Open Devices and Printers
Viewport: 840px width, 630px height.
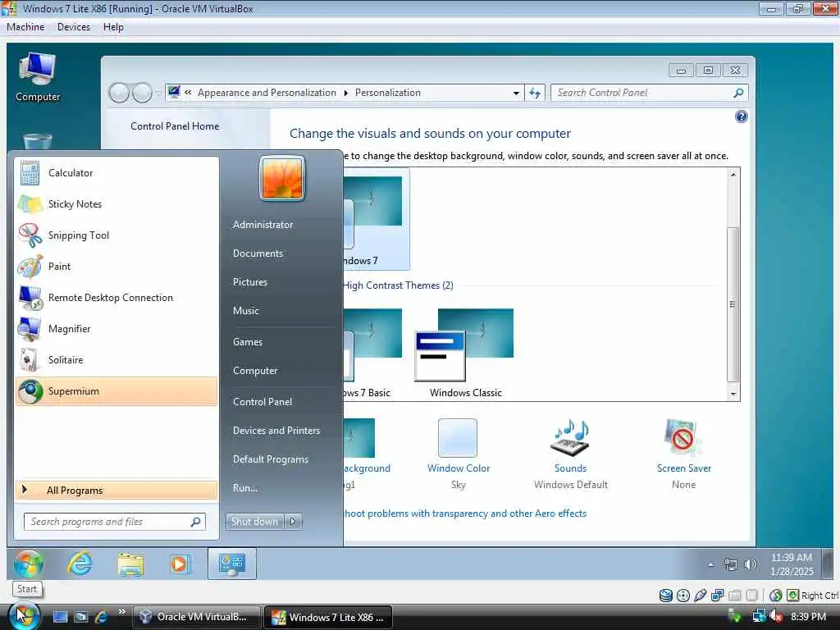[276, 431]
